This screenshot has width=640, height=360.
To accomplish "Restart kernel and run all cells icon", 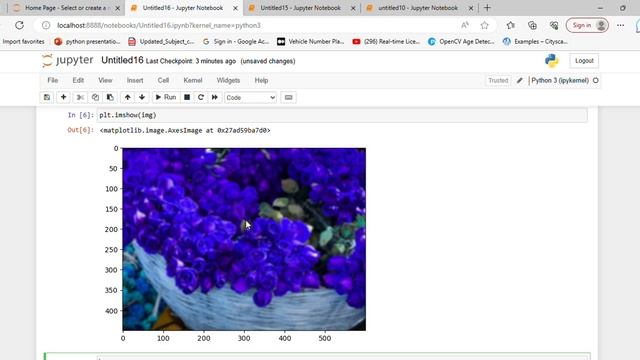I will click(x=215, y=98).
